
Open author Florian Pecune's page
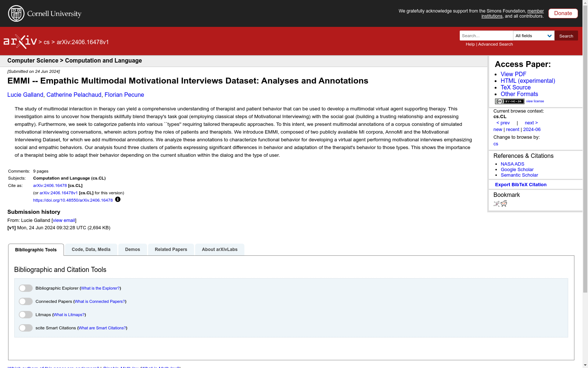point(124,95)
